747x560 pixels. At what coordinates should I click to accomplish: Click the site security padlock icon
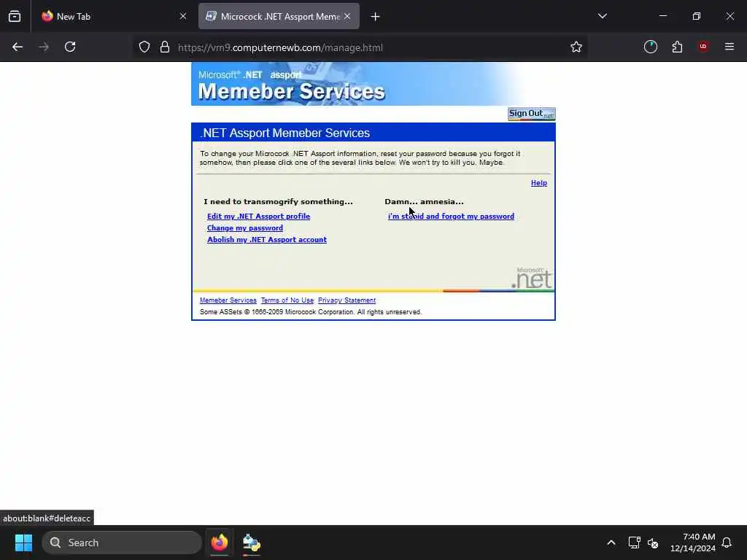tap(165, 47)
